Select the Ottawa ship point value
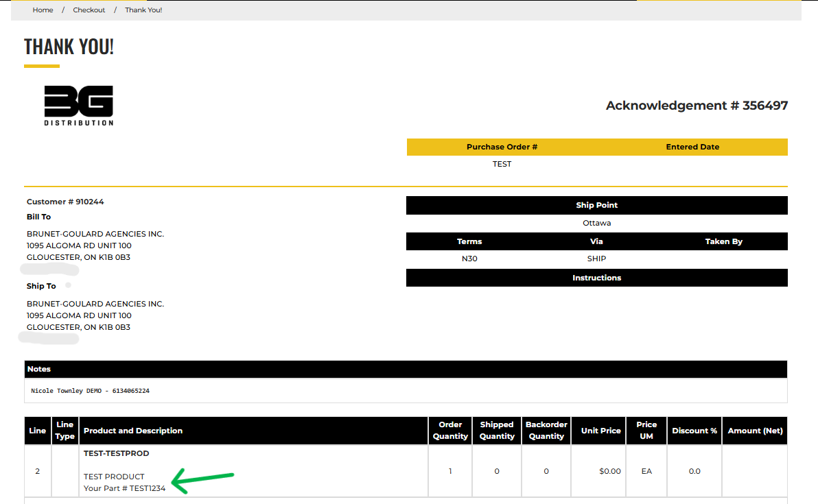The image size is (818, 504). (597, 223)
